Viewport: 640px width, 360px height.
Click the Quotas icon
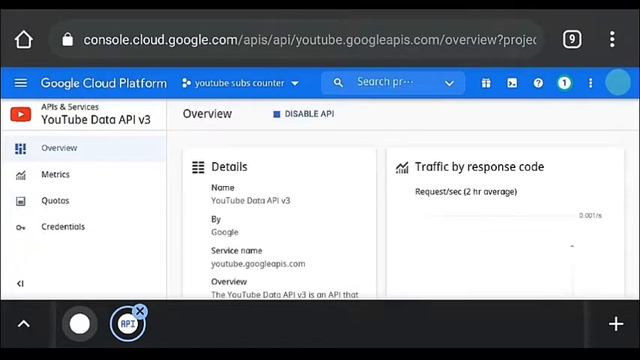21,201
